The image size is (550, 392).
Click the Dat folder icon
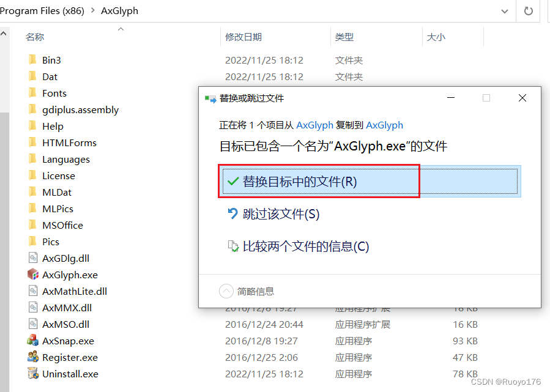32,76
